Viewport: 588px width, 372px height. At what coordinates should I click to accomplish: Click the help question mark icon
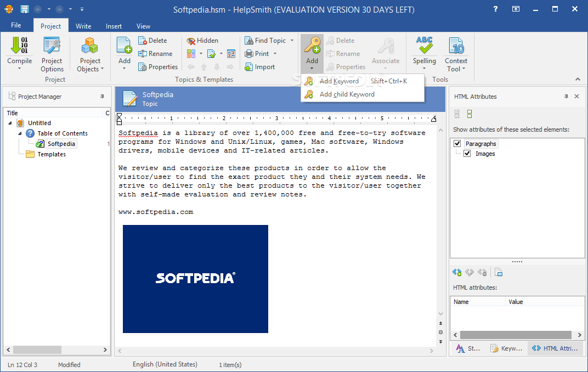[x=495, y=9]
